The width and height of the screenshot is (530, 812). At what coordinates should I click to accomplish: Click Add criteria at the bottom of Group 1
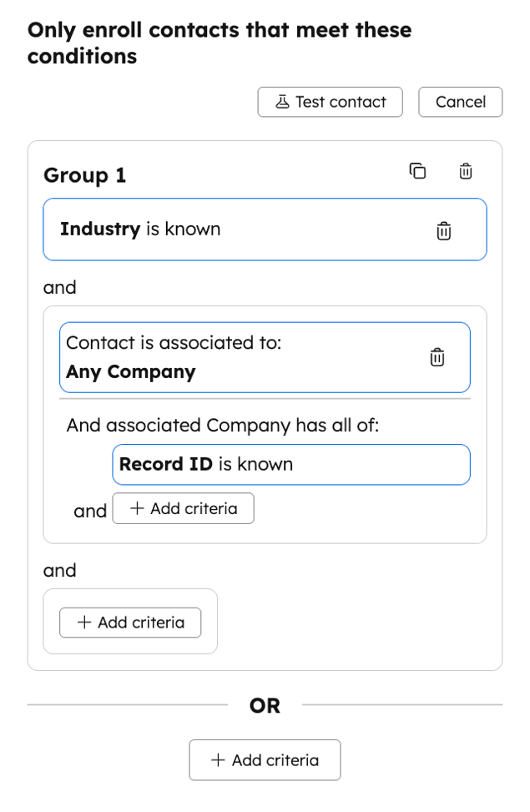tap(129, 621)
